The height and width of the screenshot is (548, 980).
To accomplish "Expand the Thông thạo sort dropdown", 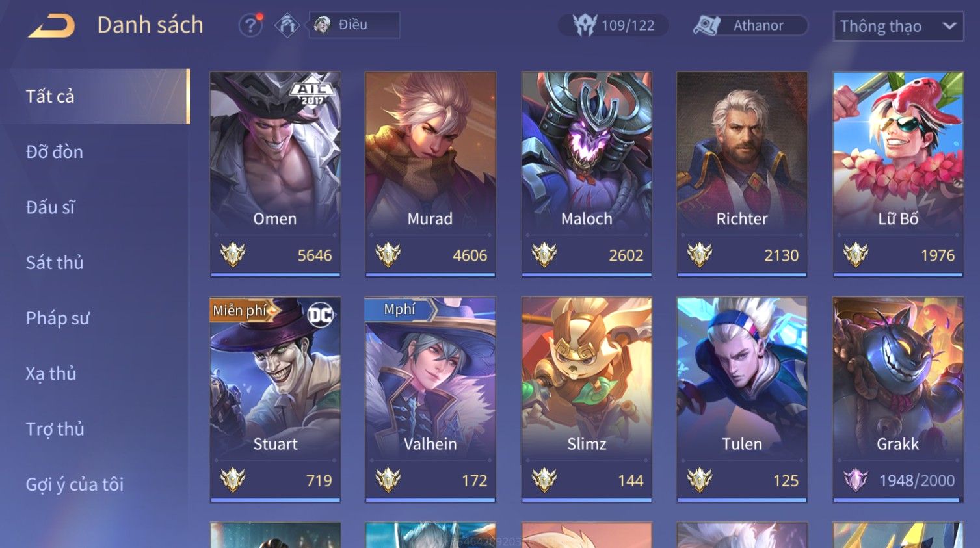I will (x=898, y=26).
